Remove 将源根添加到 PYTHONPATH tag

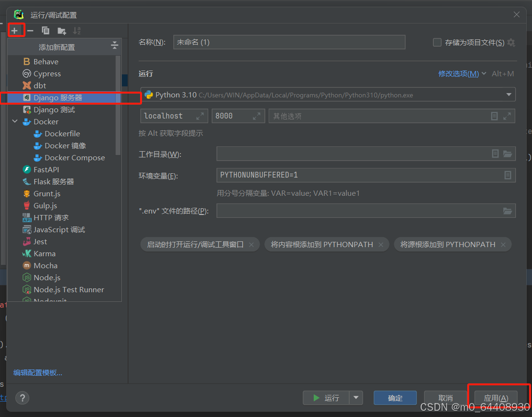click(503, 245)
